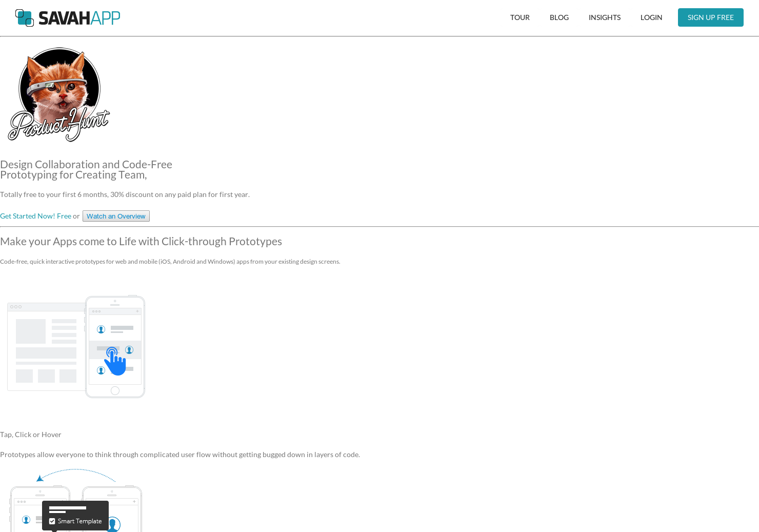Open the LOGIN page
Screen dimensions: 759x532
coord(651,17)
